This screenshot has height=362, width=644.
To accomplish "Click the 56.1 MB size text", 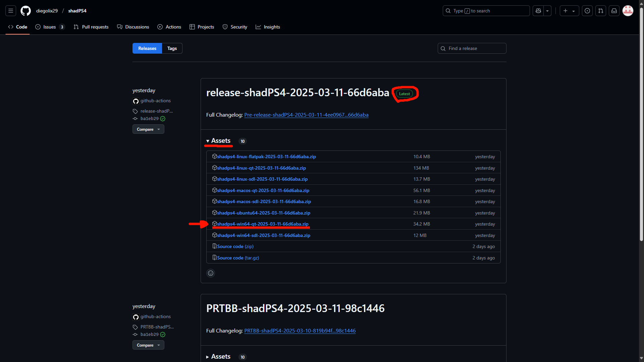I will coord(422,190).
